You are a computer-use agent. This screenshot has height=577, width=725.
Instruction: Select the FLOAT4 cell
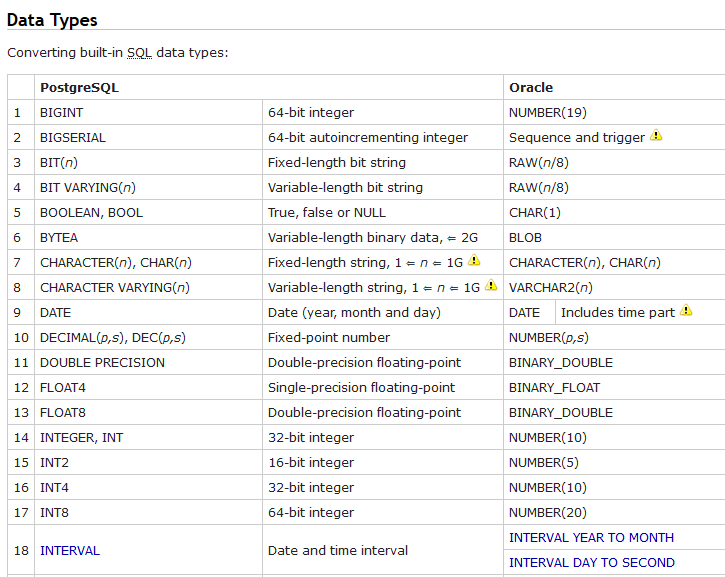(x=148, y=387)
